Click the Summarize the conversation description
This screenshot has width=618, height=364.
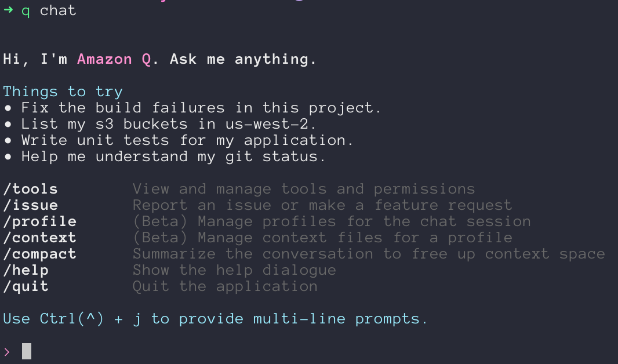tap(369, 254)
